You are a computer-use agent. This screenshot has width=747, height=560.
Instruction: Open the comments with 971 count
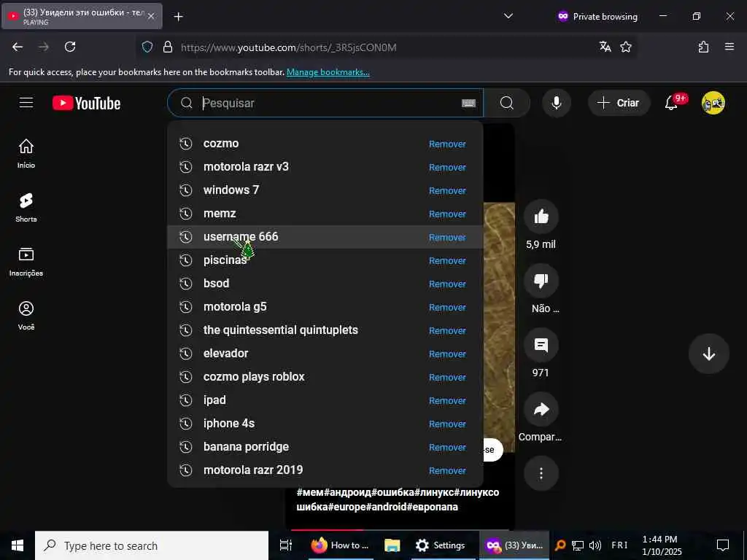[541, 345]
